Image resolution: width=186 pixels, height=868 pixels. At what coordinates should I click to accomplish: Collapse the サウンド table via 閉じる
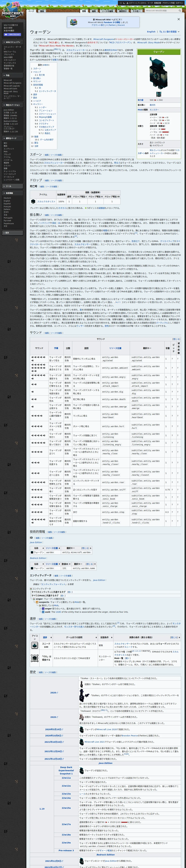tap(176, 339)
